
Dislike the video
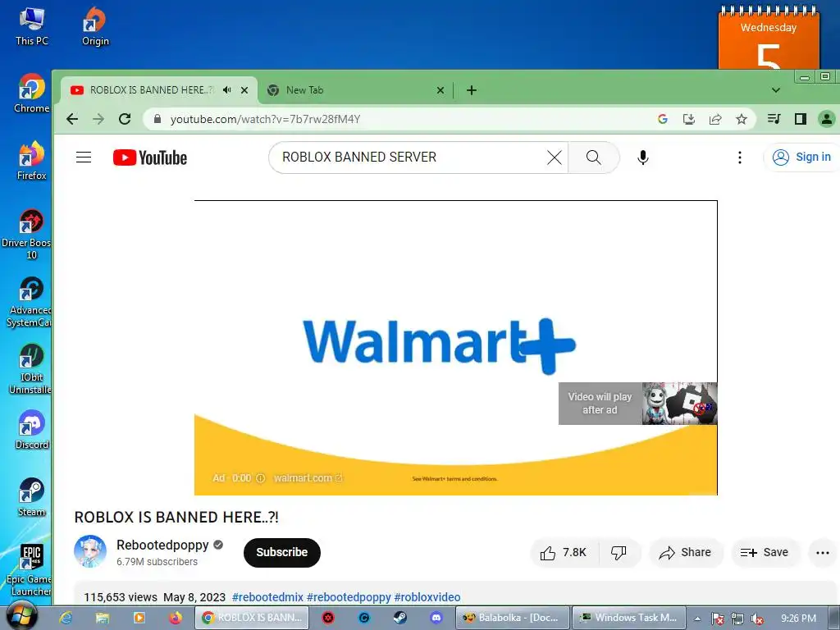pos(619,552)
